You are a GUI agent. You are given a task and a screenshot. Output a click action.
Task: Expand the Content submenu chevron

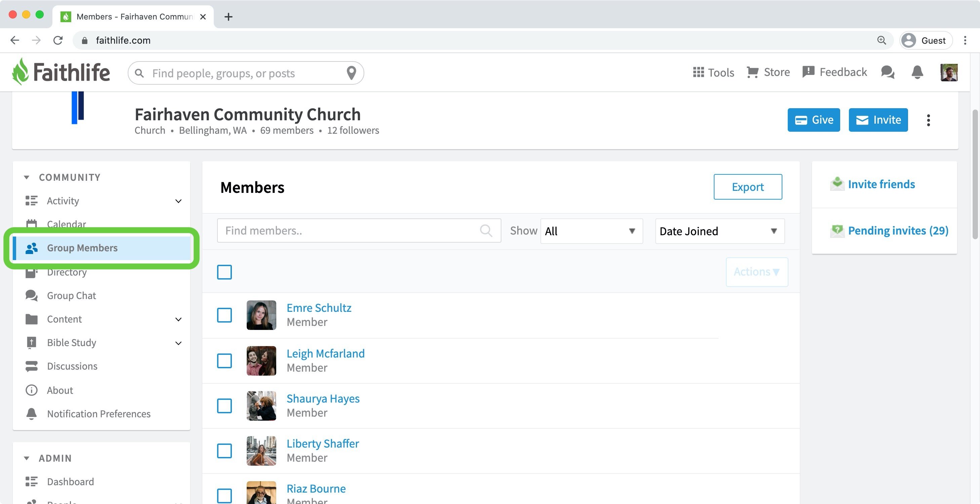click(178, 319)
